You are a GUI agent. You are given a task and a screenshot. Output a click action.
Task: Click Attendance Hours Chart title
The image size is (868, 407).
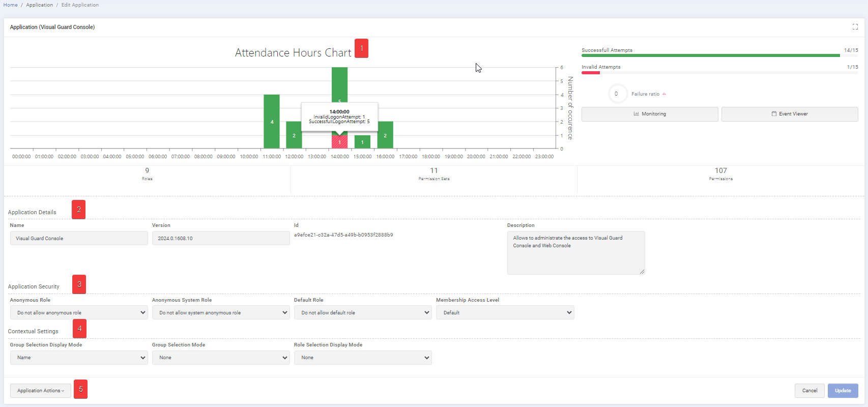click(x=293, y=52)
